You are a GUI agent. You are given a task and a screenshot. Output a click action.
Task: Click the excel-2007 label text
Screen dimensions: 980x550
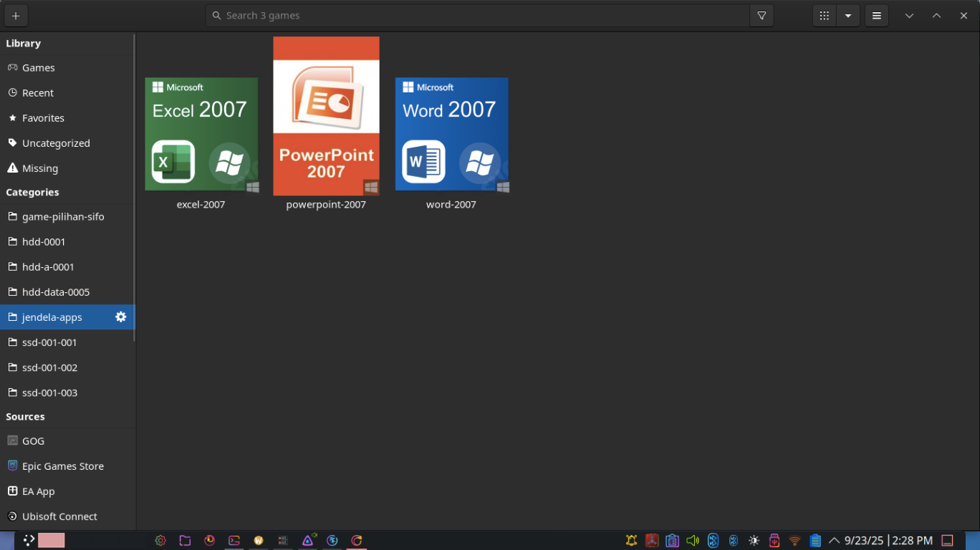tap(201, 204)
